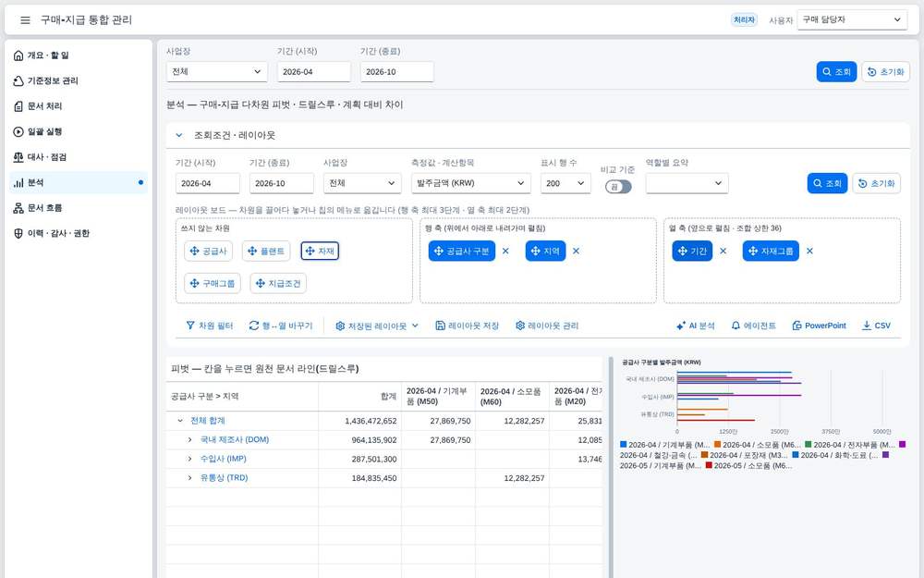Click the 자재그룹 column-axis chip

pos(771,251)
